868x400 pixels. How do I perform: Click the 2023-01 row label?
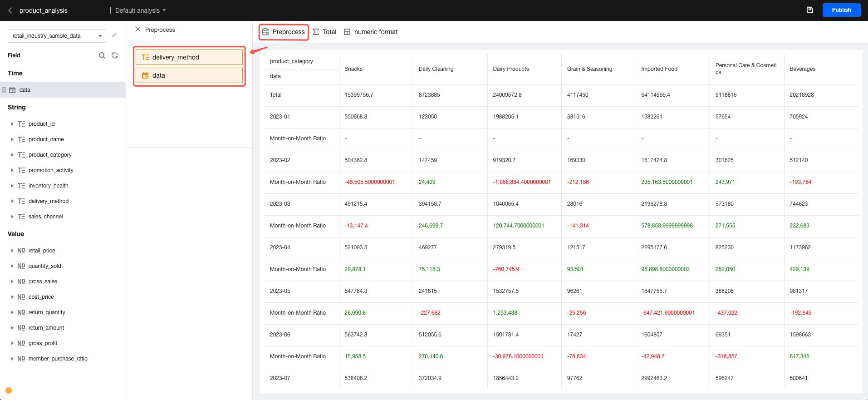pos(280,117)
